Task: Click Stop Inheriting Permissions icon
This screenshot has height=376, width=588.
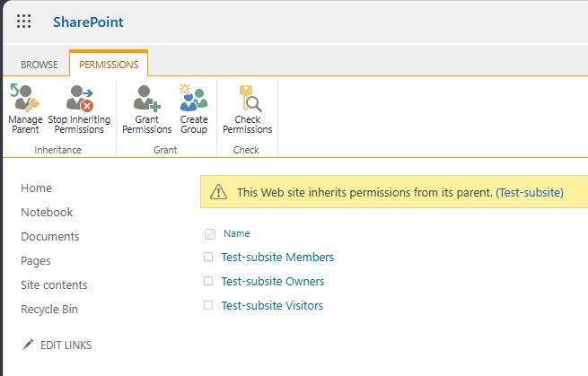Action: click(x=79, y=98)
